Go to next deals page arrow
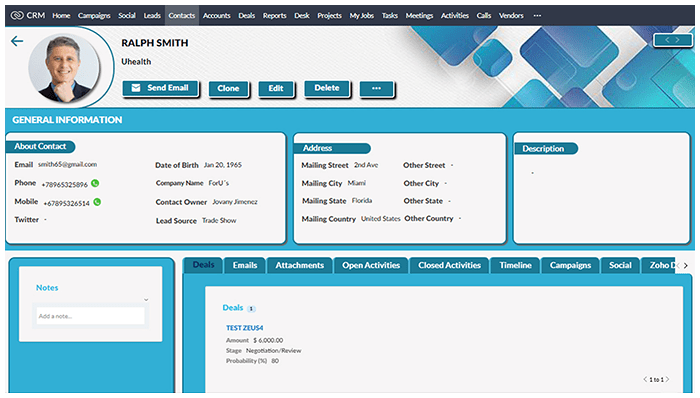 click(667, 379)
